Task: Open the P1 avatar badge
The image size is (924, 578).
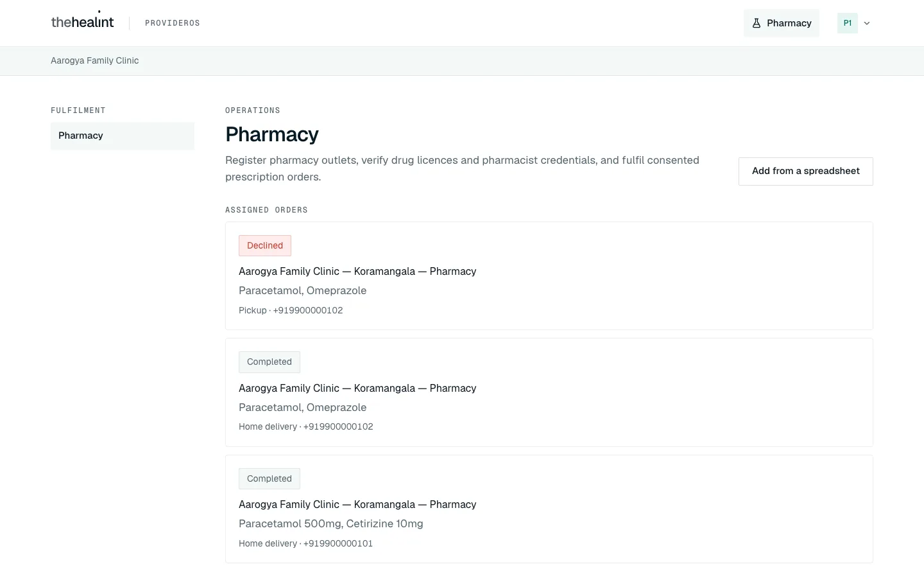Action: pos(848,23)
